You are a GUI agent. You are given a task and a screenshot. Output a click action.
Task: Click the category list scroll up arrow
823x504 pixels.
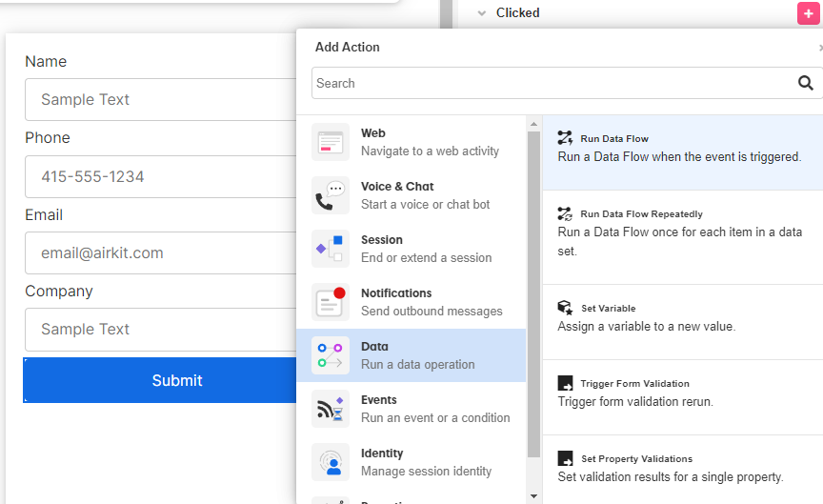pyautogui.click(x=533, y=124)
